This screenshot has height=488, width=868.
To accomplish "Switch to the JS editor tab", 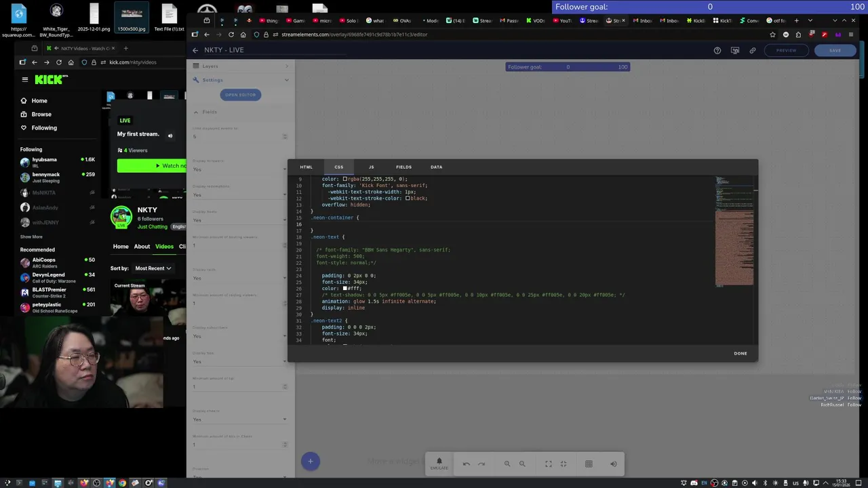I will (371, 167).
